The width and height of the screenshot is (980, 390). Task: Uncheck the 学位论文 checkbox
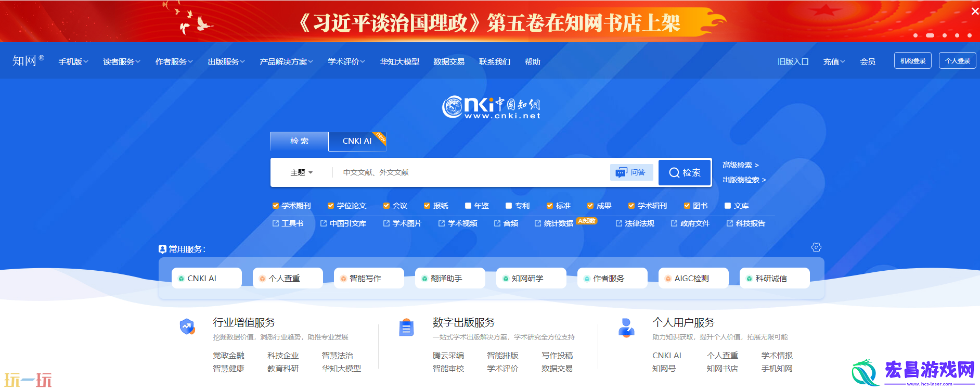330,206
